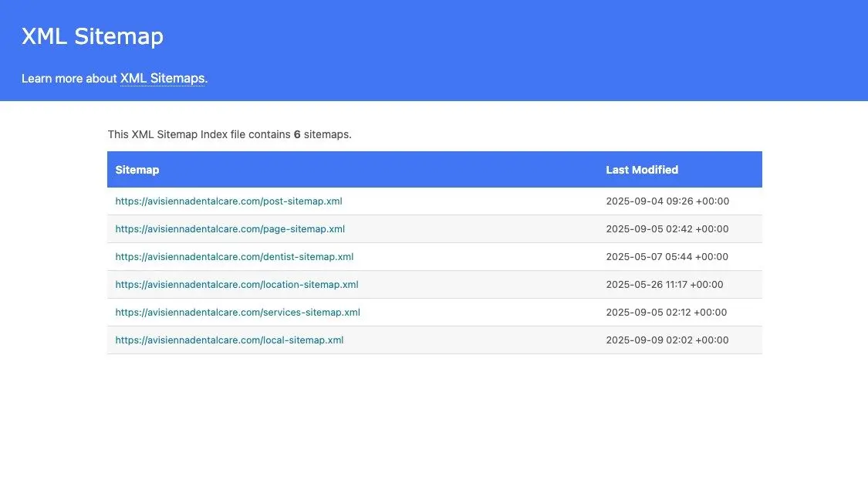This screenshot has height=487, width=868.
Task: Select the date 2025-09-09 02:02 +00:00
Action: tap(667, 340)
